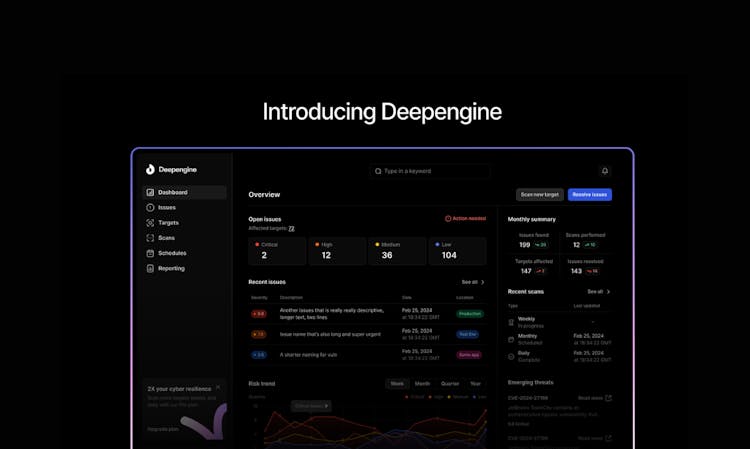Click issue 'A shorter naming for vuln'
The image size is (750, 449).
[x=309, y=355]
